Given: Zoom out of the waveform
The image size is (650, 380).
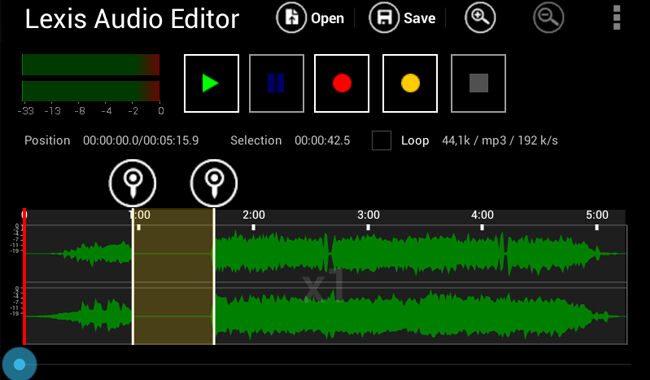Looking at the screenshot, I should click(x=548, y=17).
